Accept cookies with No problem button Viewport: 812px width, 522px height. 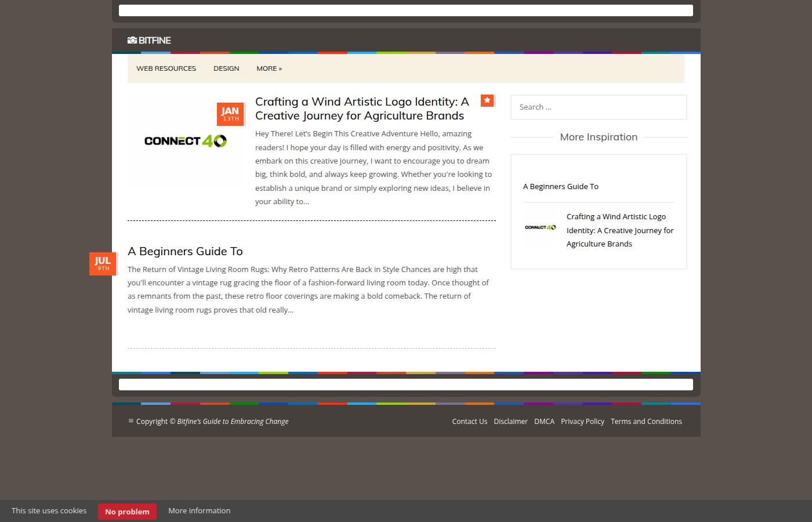127,512
